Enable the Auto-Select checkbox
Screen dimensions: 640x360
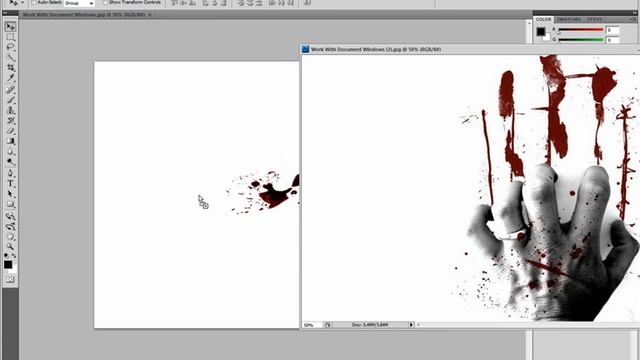pyautogui.click(x=34, y=2)
